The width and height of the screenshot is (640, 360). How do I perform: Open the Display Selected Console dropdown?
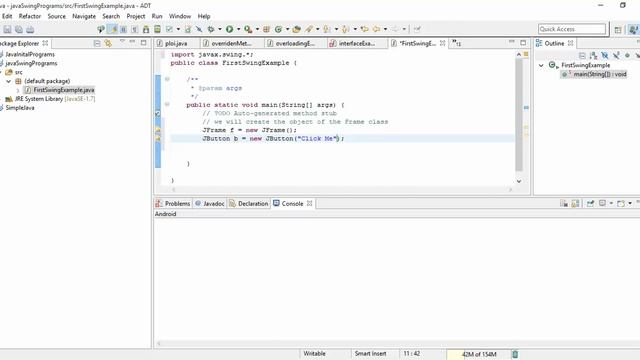tap(611, 203)
